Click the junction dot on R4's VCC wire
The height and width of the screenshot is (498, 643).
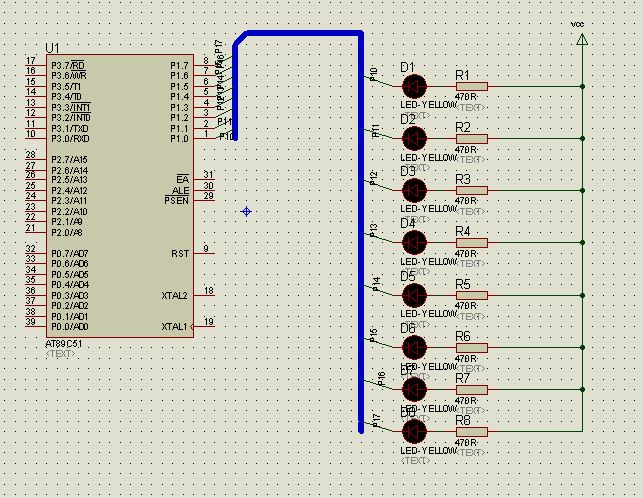(x=582, y=242)
